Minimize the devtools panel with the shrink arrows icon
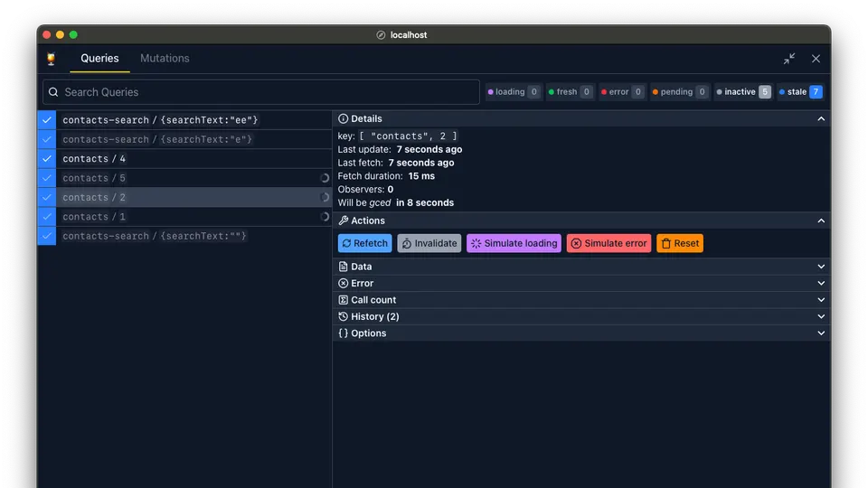The width and height of the screenshot is (868, 488). [x=789, y=59]
